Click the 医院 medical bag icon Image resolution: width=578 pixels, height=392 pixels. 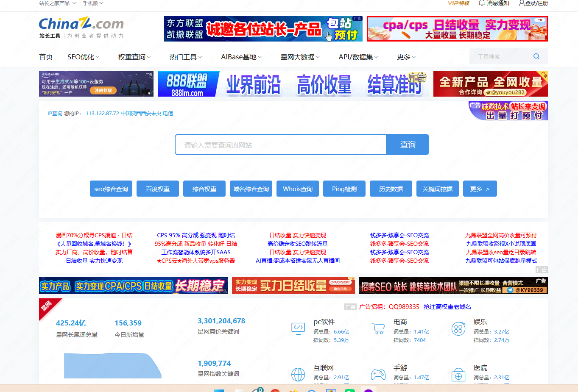tap(458, 375)
